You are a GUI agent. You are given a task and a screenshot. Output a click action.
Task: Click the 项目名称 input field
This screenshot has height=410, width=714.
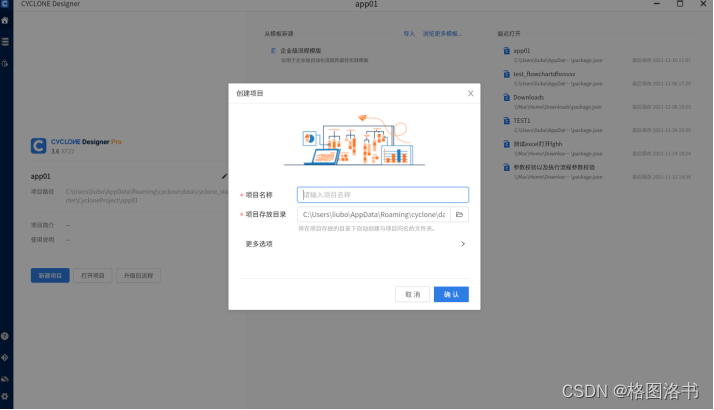[x=383, y=195]
